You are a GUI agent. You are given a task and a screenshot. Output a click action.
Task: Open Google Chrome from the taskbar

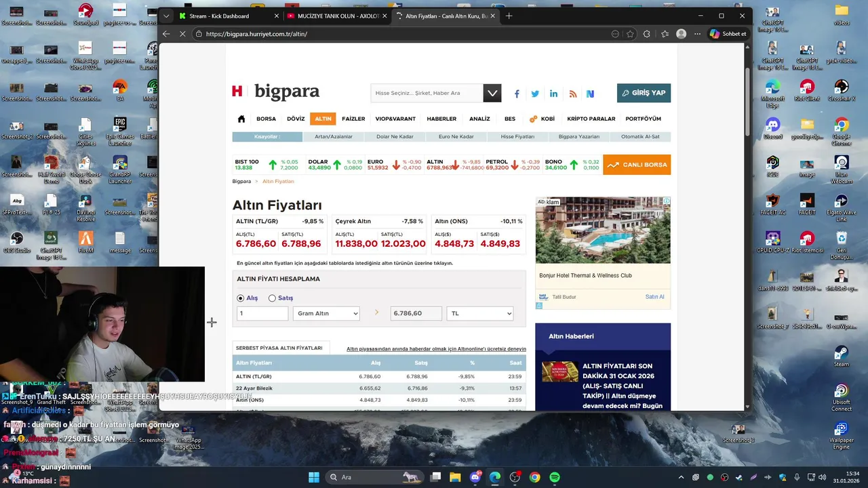point(535,477)
